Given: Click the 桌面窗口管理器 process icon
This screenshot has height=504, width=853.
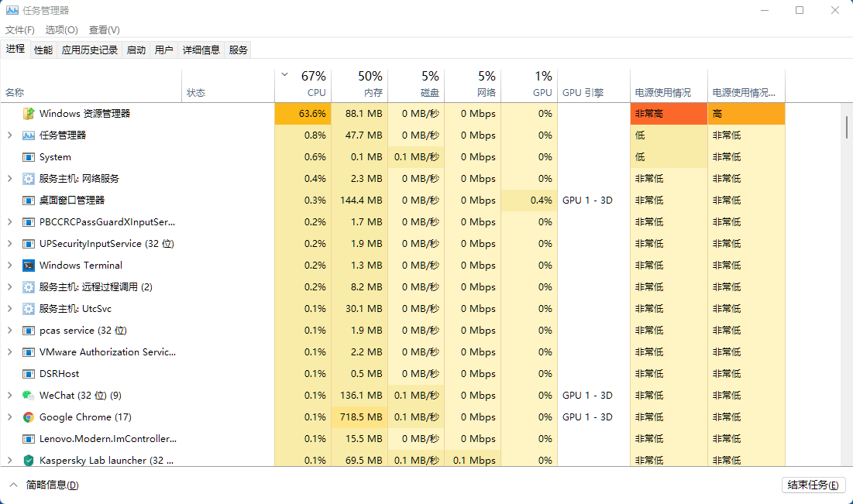Looking at the screenshot, I should [x=29, y=201].
